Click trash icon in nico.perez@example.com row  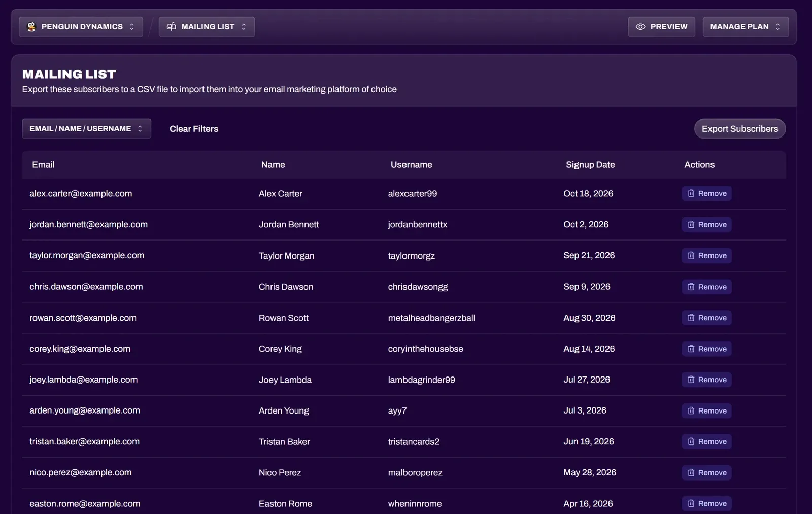[x=691, y=473]
